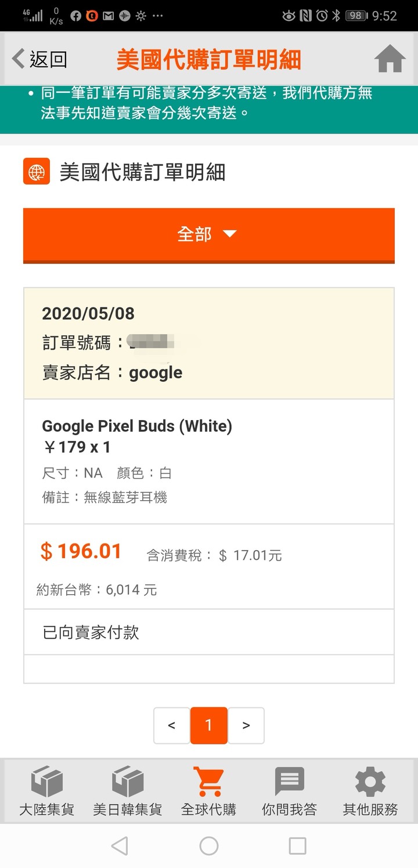
Task: Open the Google Pixel Buds (White) item
Action: click(137, 426)
